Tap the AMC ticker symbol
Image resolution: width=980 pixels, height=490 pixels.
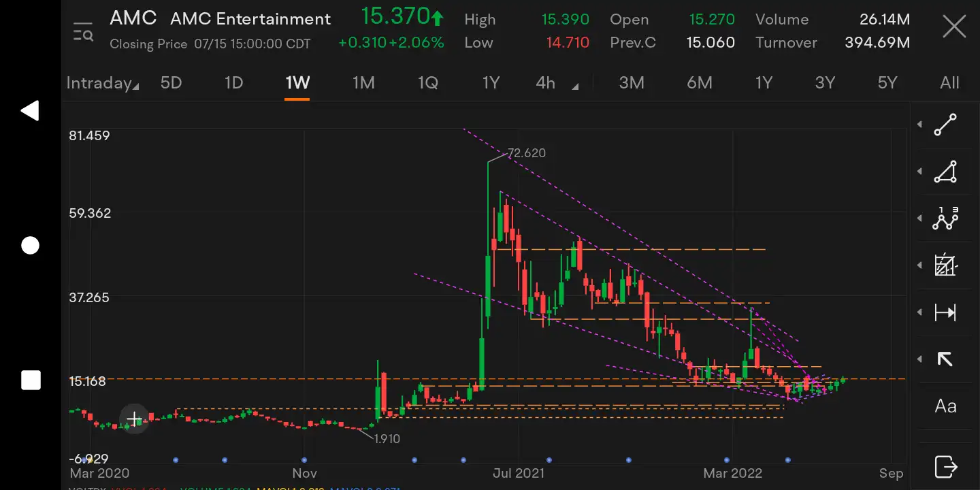(133, 18)
